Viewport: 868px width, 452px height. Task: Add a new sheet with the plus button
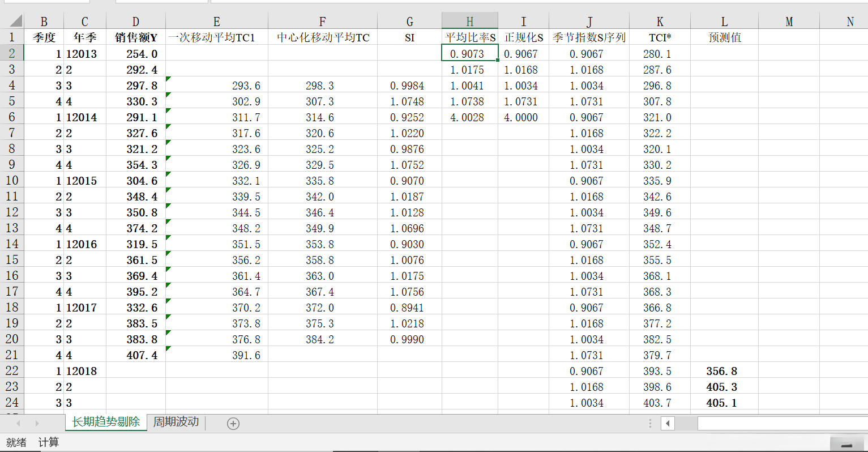click(233, 423)
